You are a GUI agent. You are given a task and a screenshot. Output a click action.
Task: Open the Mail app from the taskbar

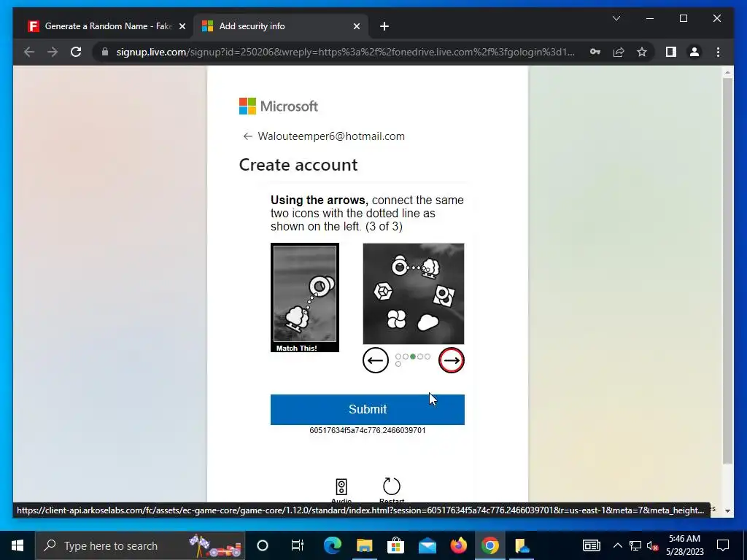point(427,545)
